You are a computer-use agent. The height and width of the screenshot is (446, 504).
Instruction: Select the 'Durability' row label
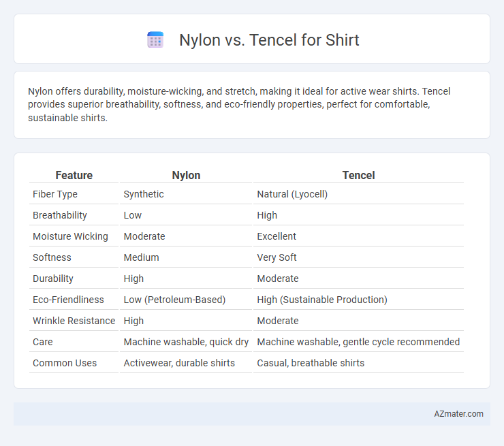coord(53,278)
